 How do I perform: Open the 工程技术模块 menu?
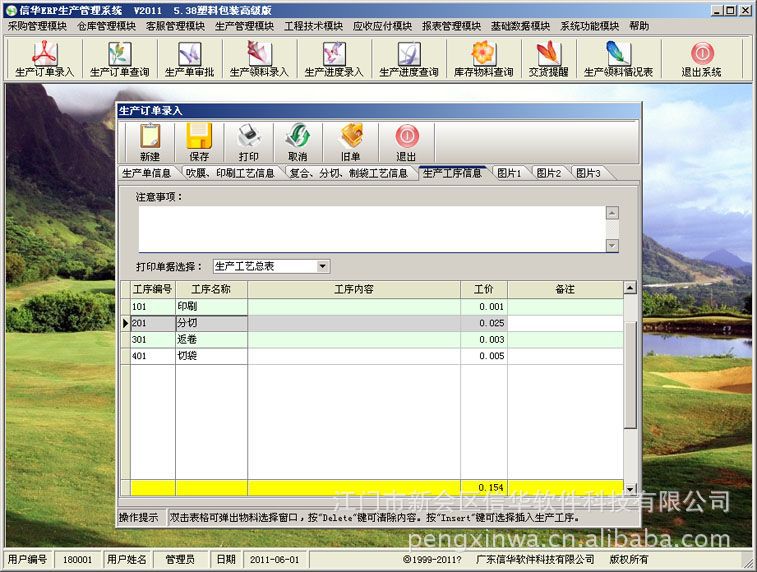tap(313, 26)
